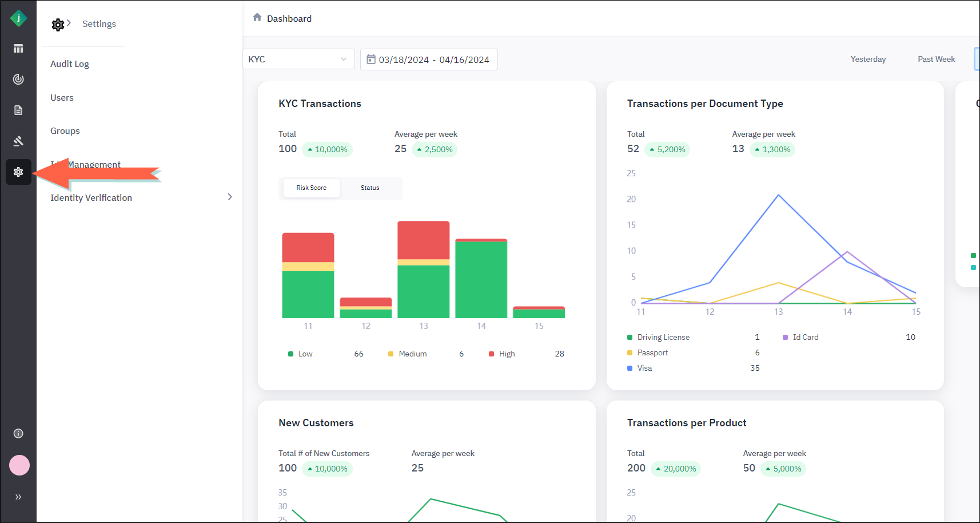The image size is (980, 523).
Task: Open the KYC product dropdown
Action: pos(298,60)
